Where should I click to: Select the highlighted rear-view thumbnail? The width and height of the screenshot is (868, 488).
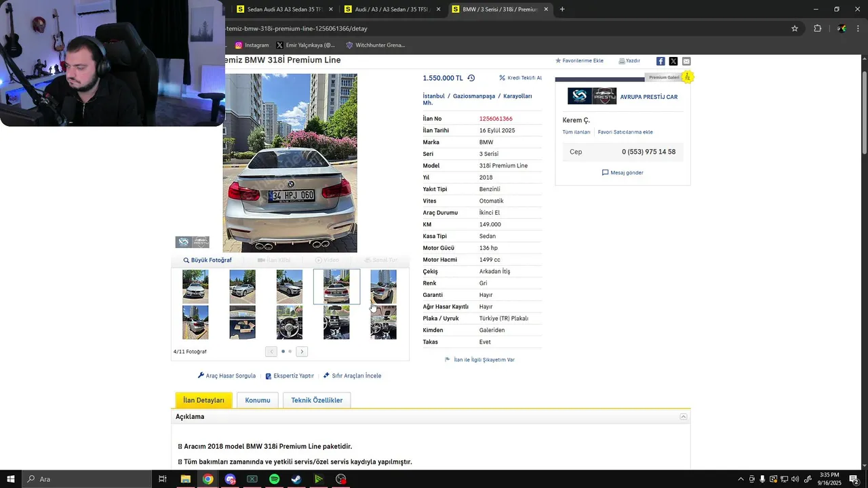(336, 286)
